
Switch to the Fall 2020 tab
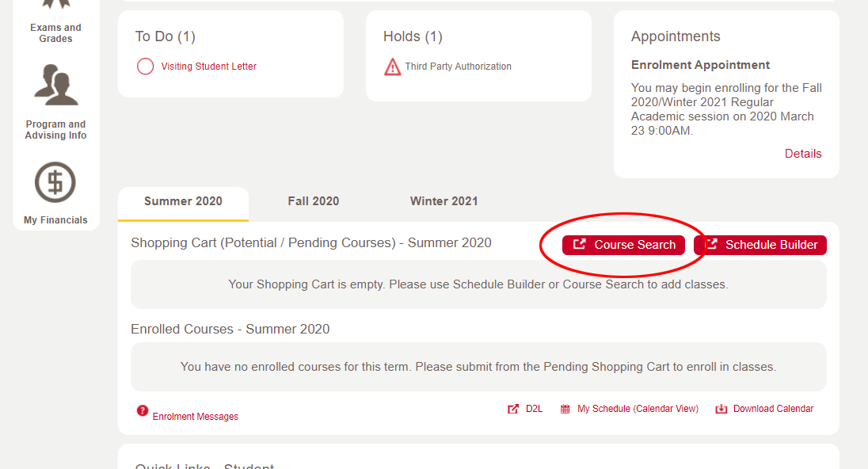(x=314, y=201)
